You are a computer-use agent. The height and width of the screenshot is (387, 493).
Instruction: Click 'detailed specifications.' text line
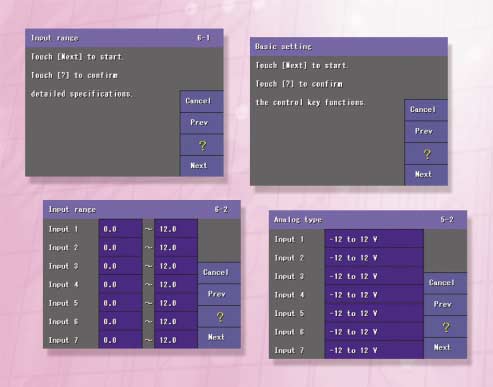[x=82, y=94]
